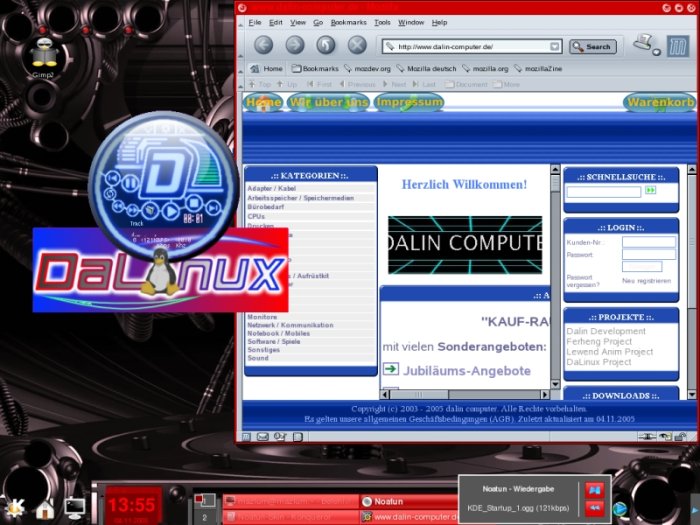
Task: Open the KDE K menu in the panel
Action: (x=14, y=508)
